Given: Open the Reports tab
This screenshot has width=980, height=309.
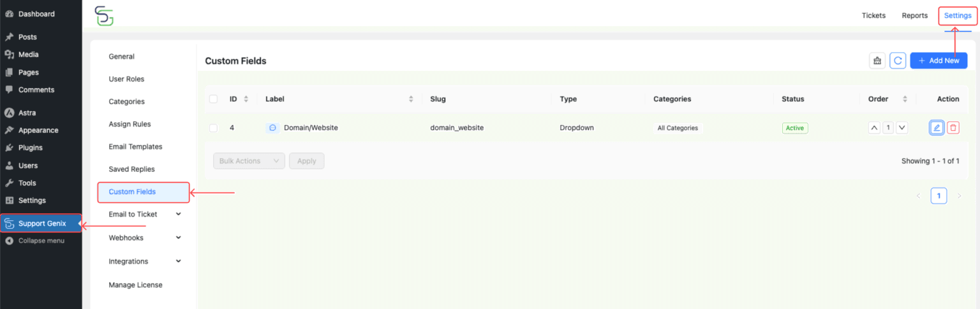Looking at the screenshot, I should coord(914,15).
